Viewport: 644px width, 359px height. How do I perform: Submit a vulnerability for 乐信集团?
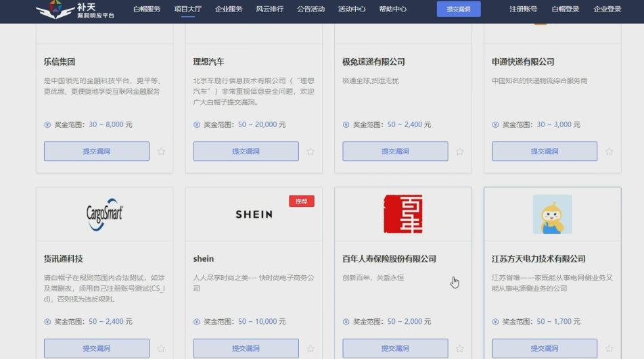pyautogui.click(x=97, y=151)
